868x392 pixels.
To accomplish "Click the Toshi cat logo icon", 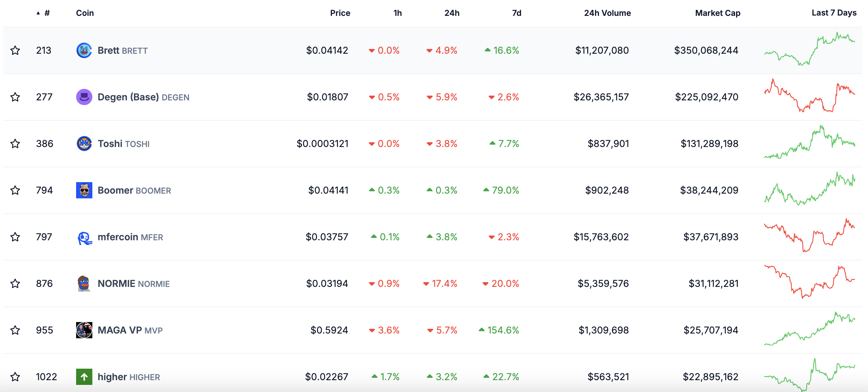I will (84, 144).
